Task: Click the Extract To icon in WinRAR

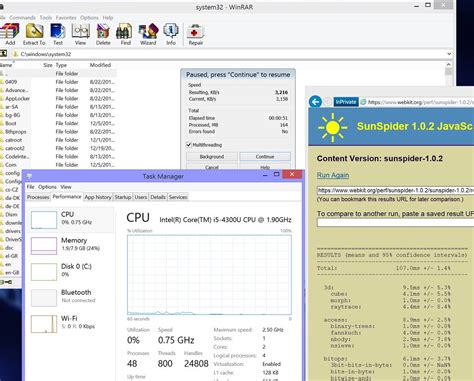Action: tap(34, 34)
